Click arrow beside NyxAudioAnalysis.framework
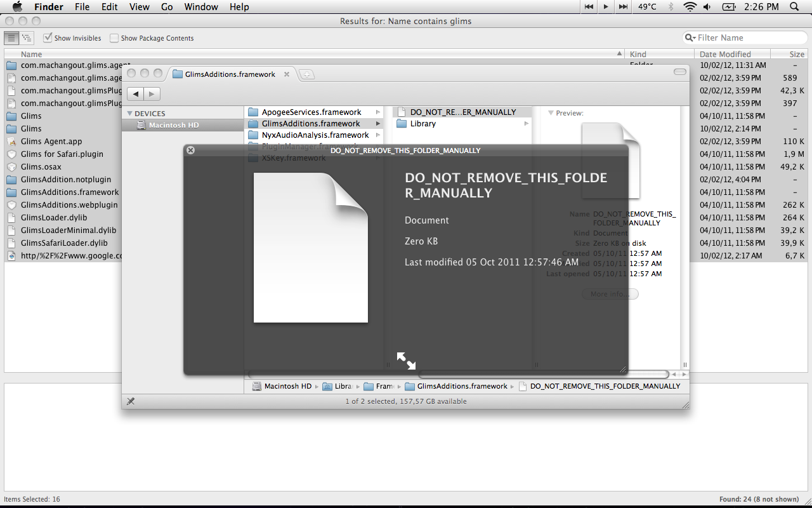Viewport: 812px width, 508px height. click(378, 135)
